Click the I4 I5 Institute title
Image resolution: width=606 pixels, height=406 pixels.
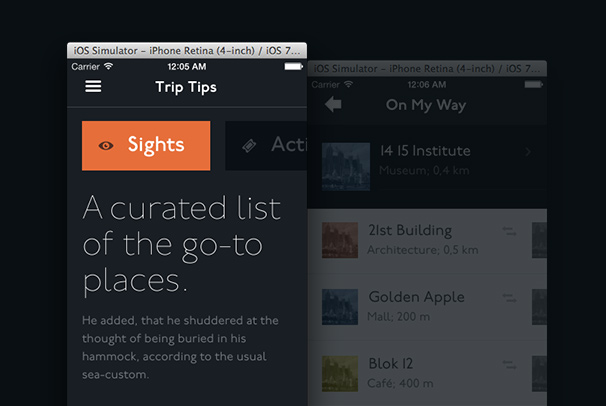tap(425, 151)
